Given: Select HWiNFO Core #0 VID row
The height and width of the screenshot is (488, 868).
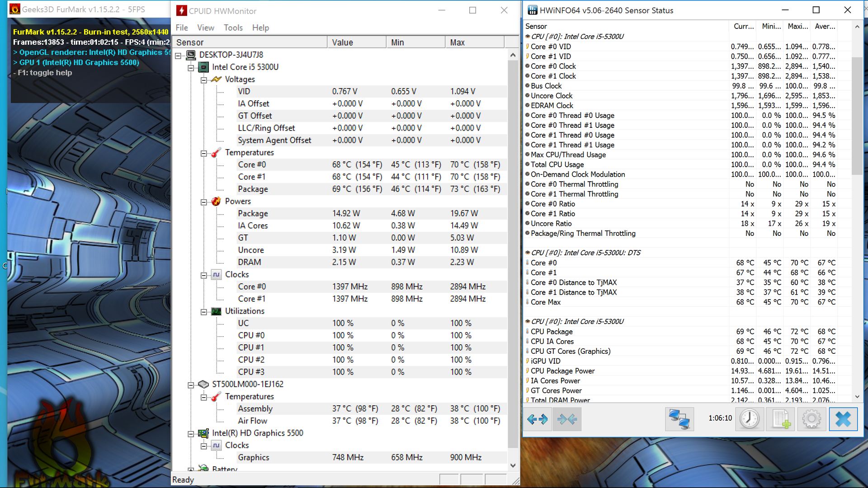Looking at the screenshot, I should pos(681,47).
